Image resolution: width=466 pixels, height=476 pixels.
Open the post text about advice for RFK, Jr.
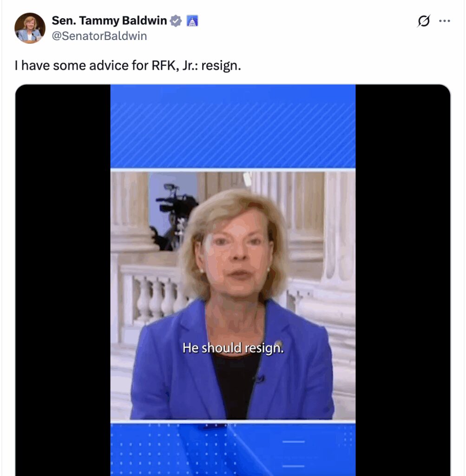click(128, 66)
